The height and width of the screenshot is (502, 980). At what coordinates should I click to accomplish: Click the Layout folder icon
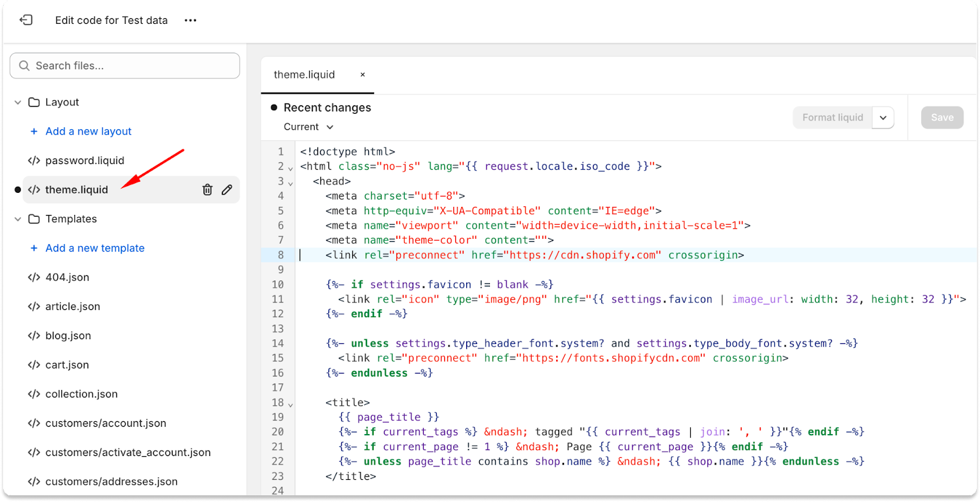(x=34, y=102)
